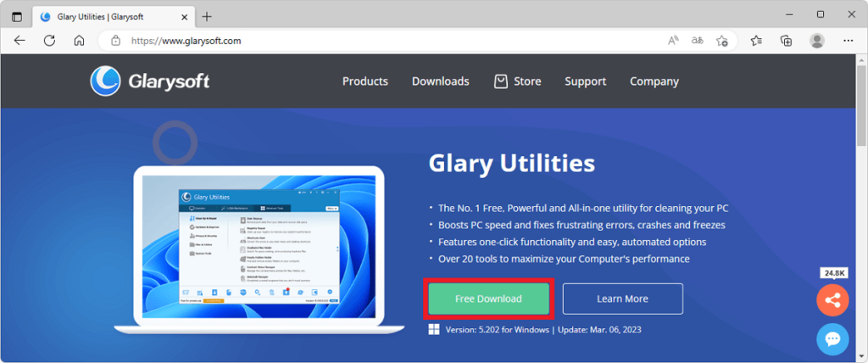Click the page vertical scrollbar thumb

click(x=861, y=105)
